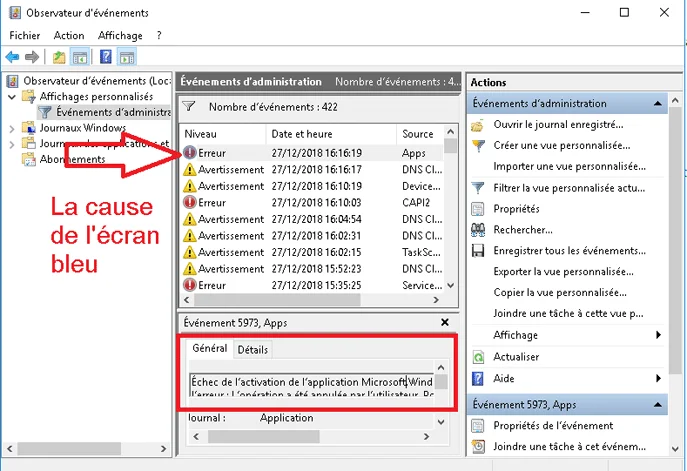This screenshot has width=687, height=471.
Task: Open the Affichage submenu arrow in Actions
Action: 657,335
